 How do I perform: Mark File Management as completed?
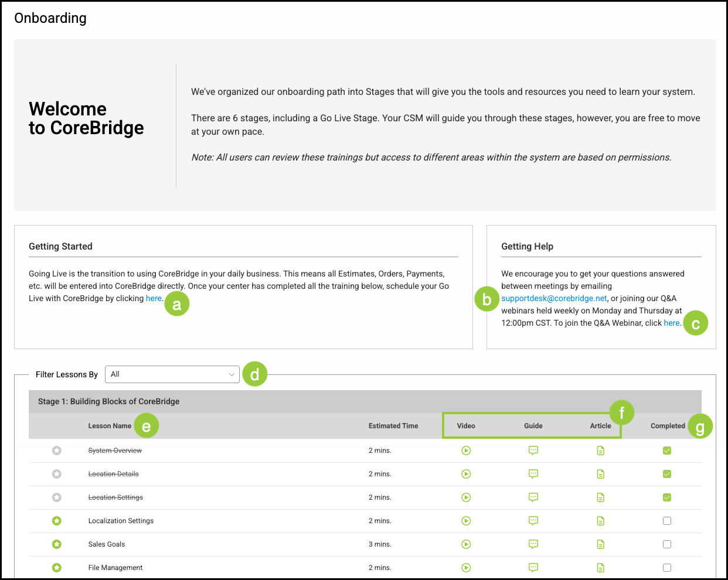point(667,568)
